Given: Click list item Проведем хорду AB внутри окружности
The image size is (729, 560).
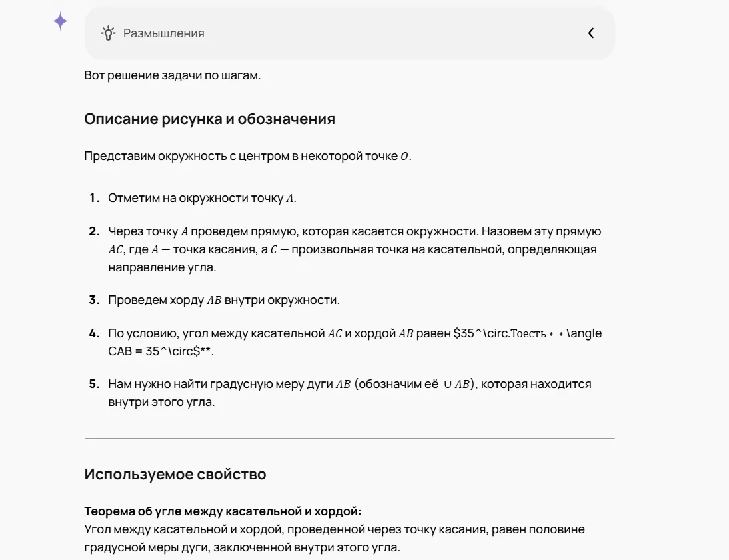Looking at the screenshot, I should 224,300.
